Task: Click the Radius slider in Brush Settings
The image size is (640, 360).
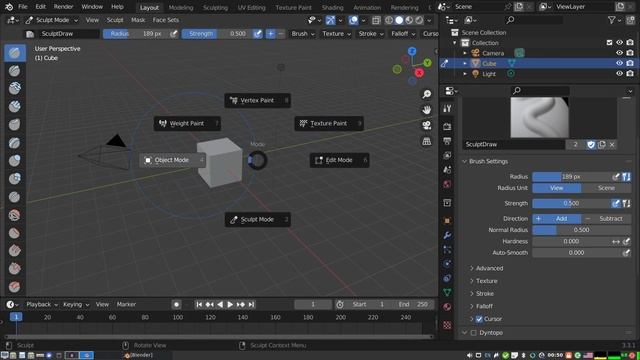Action: [571, 177]
